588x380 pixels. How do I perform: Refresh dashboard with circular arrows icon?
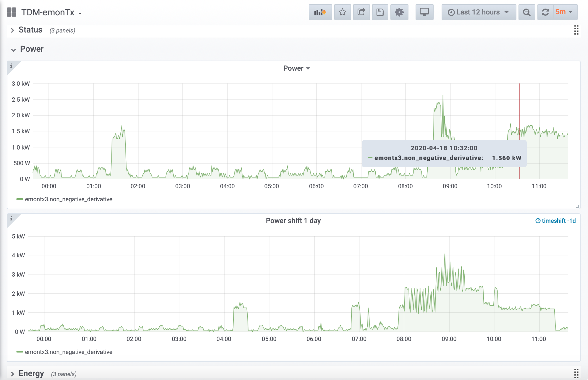[545, 12]
